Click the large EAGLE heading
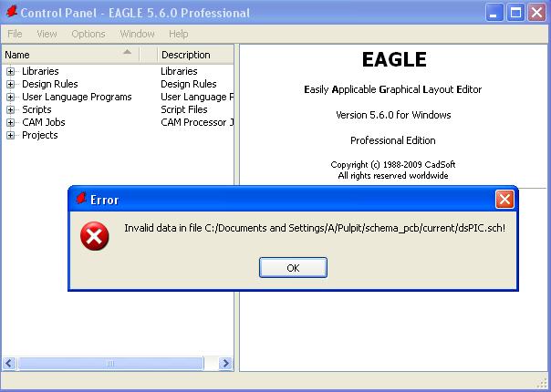 pos(394,59)
